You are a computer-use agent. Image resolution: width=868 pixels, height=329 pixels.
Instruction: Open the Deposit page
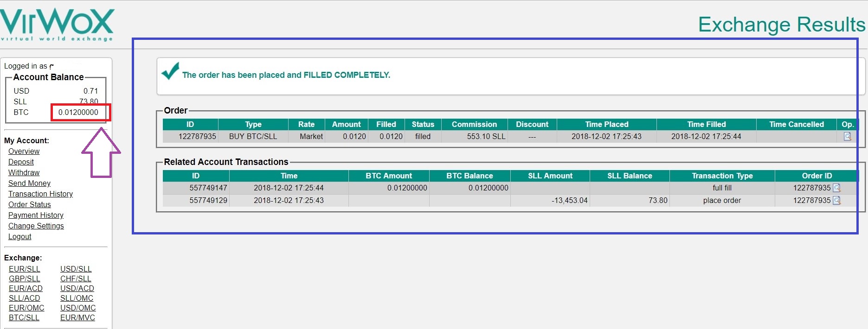(21, 162)
